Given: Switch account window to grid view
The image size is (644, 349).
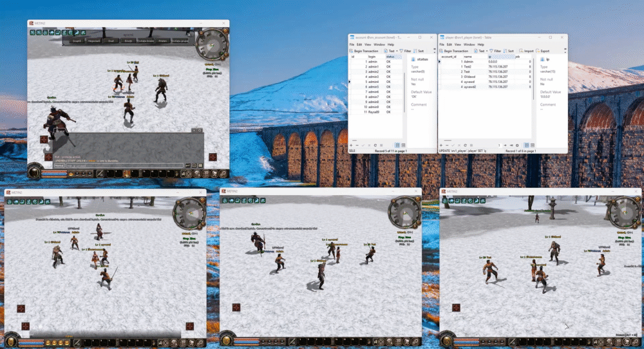Looking at the screenshot, I should point(397,146).
